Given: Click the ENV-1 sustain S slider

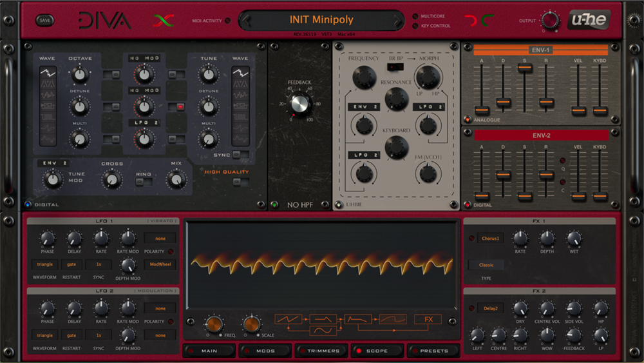Looking at the screenshot, I should [524, 68].
